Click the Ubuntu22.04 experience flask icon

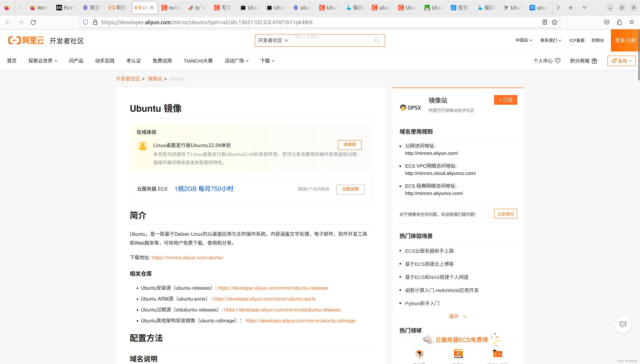(x=143, y=146)
